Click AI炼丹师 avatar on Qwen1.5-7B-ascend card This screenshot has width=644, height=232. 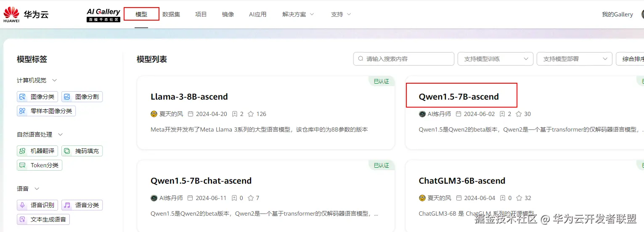pyautogui.click(x=422, y=114)
